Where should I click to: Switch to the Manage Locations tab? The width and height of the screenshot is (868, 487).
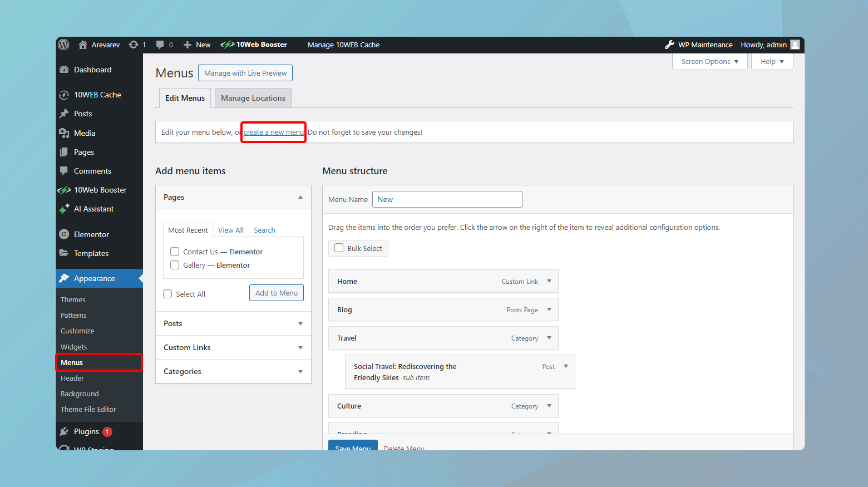(253, 98)
